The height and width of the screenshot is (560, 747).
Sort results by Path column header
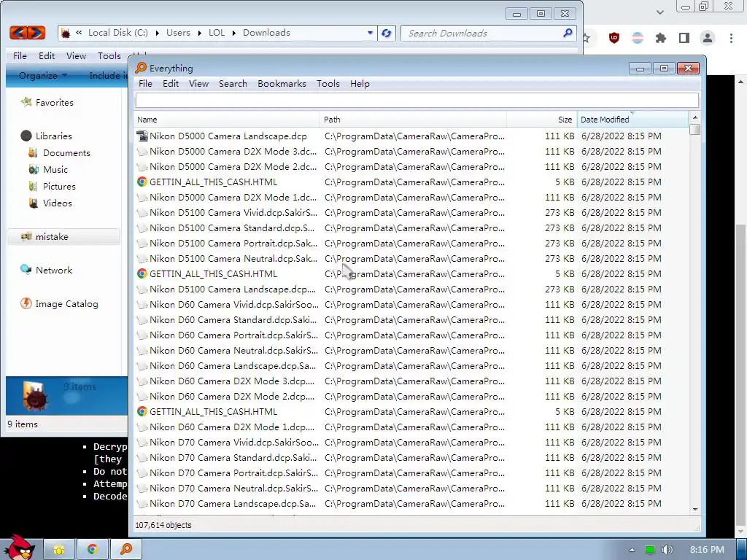413,120
